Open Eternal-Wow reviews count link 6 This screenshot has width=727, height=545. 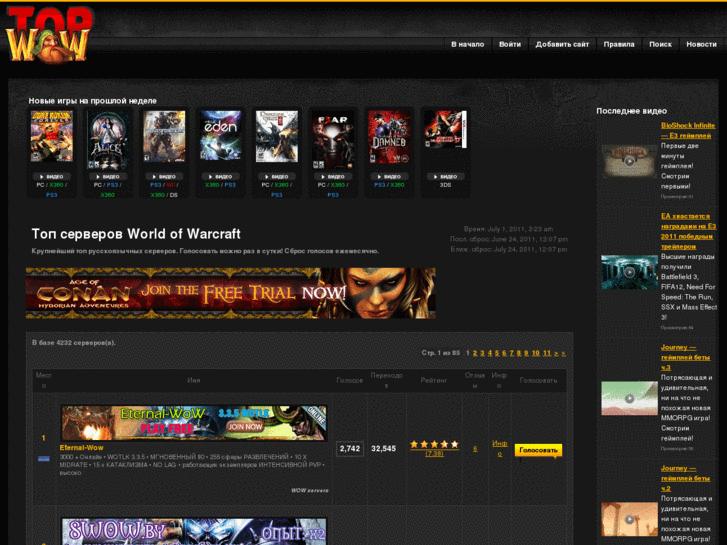(475, 449)
